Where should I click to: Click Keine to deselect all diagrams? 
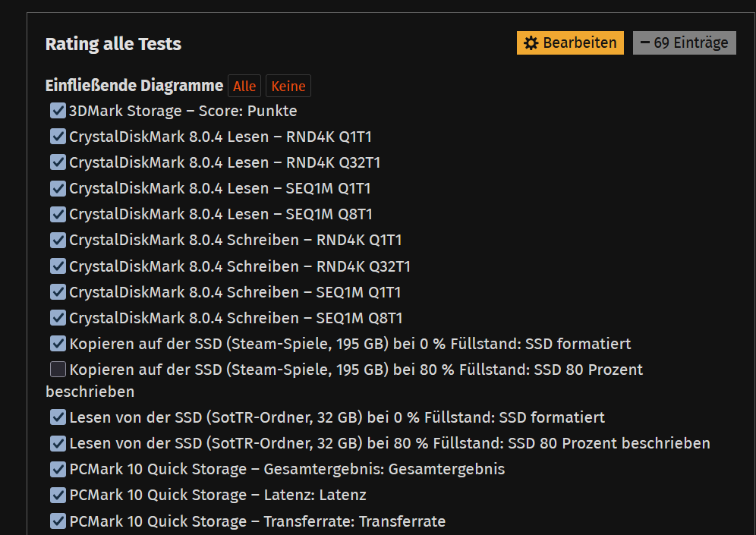pyautogui.click(x=288, y=87)
